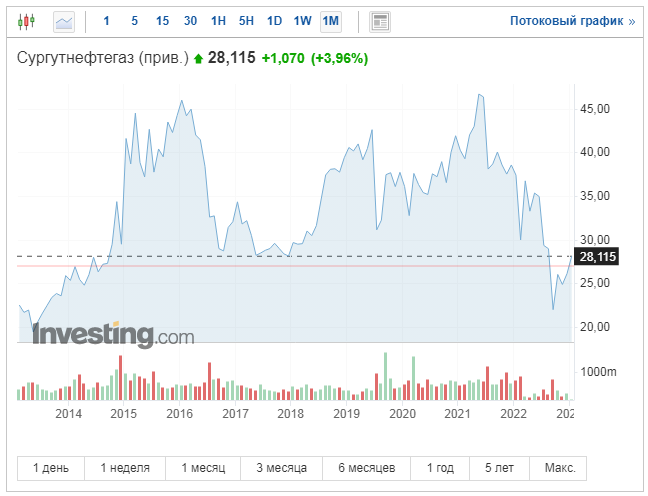Image resolution: width=648 pixels, height=496 pixels.
Task: Click the 28,115 current price label
Action: click(598, 257)
